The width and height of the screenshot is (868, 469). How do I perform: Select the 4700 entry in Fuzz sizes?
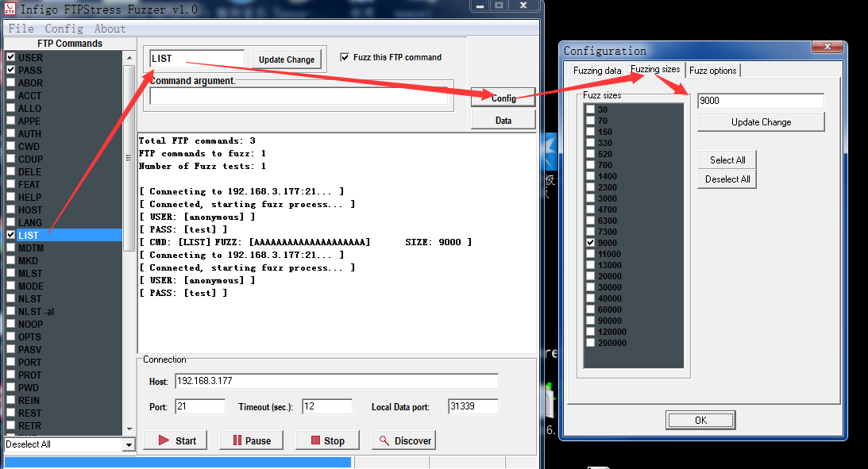click(608, 210)
